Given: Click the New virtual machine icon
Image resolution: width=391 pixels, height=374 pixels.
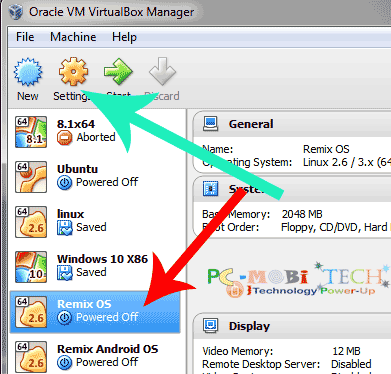Looking at the screenshot, I should [x=28, y=72].
